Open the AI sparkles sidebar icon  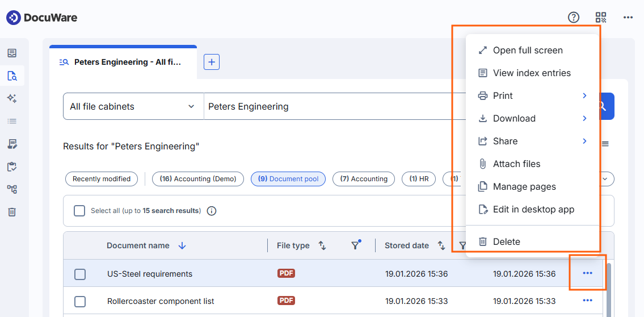pyautogui.click(x=12, y=98)
